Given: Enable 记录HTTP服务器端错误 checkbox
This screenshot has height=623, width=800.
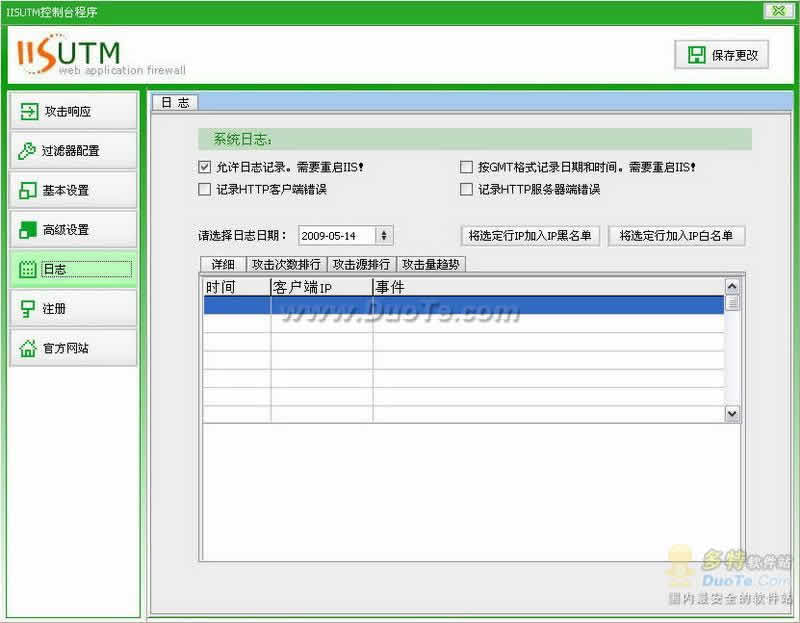Looking at the screenshot, I should 466,189.
